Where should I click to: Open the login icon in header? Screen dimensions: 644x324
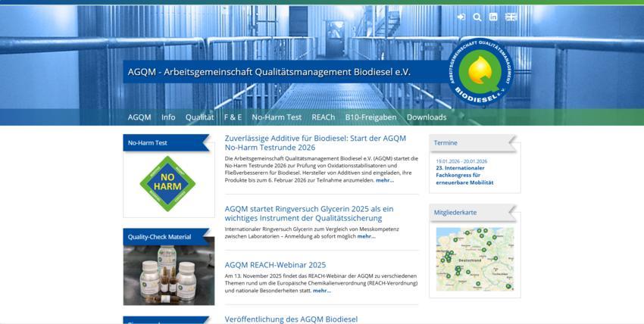click(461, 17)
